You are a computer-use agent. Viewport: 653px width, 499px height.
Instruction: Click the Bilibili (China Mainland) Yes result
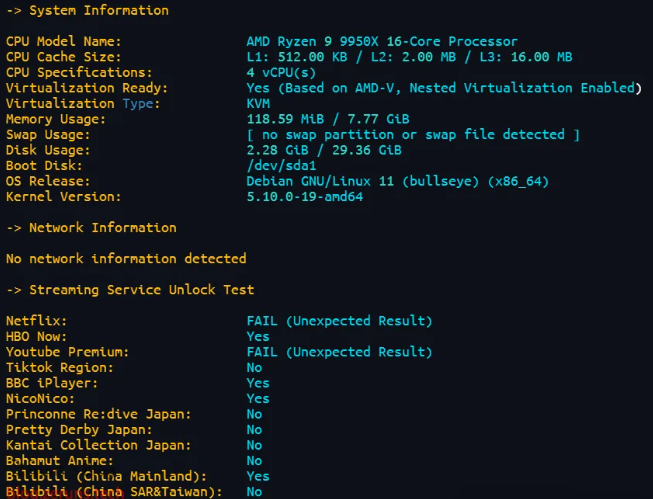point(258,477)
